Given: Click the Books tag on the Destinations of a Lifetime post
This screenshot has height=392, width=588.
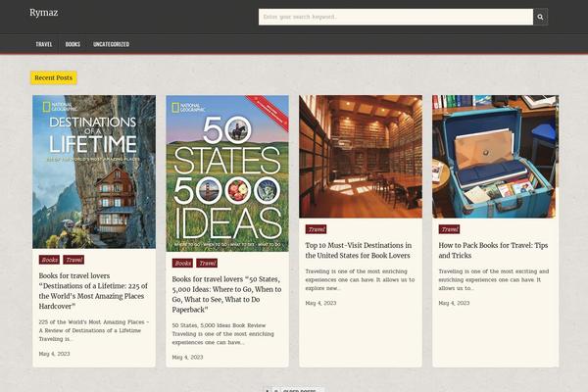Looking at the screenshot, I should point(49,260).
